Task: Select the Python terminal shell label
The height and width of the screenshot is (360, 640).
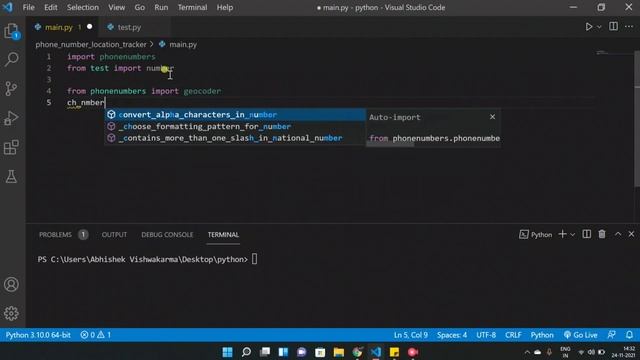Action: (x=536, y=235)
